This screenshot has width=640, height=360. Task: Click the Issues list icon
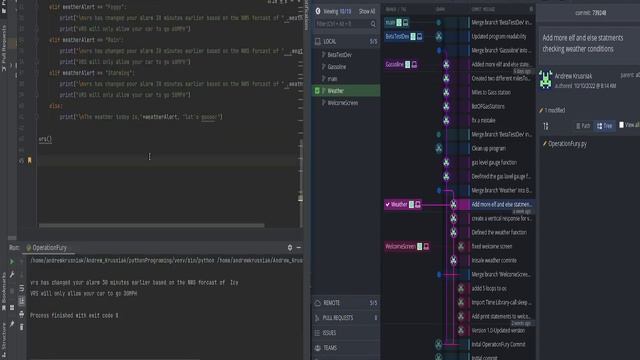coord(317,333)
